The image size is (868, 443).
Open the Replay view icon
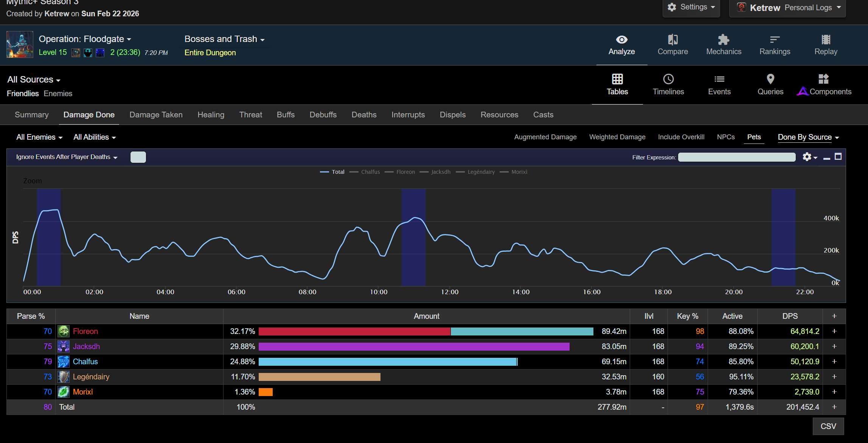point(826,40)
